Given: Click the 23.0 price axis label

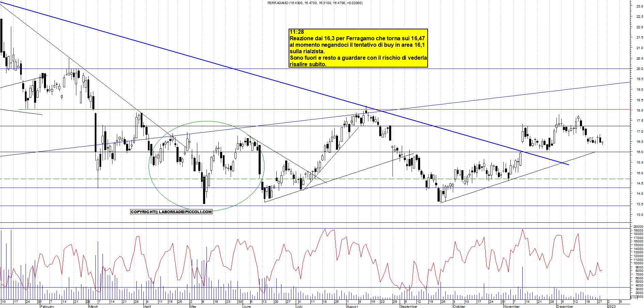Looking at the screenshot, I should click(x=640, y=6).
